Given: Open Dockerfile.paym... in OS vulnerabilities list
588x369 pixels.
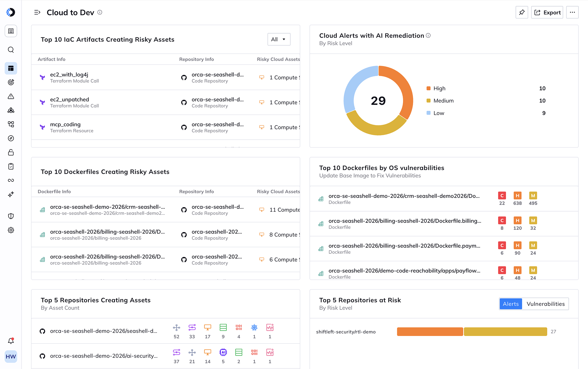Looking at the screenshot, I should [x=404, y=246].
